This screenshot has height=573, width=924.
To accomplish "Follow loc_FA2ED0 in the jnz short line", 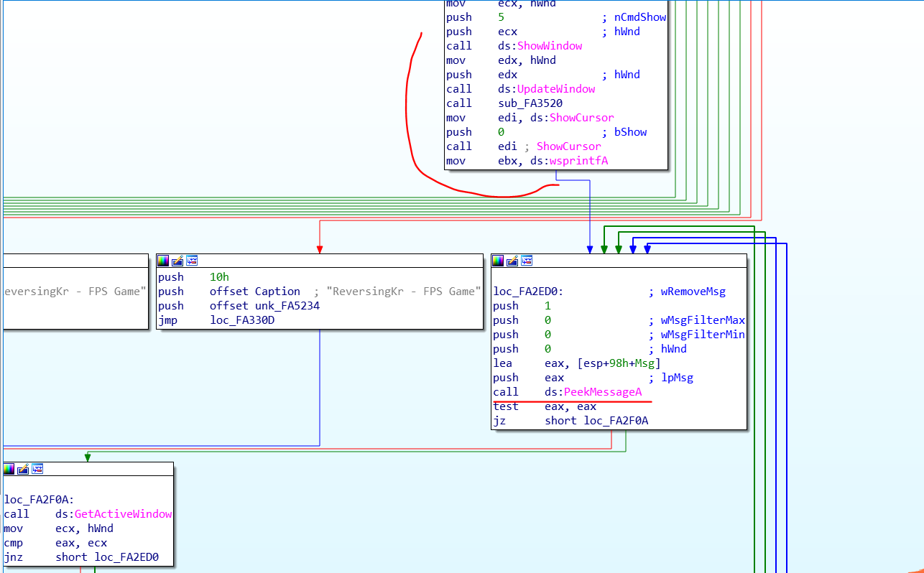I will click(x=126, y=557).
